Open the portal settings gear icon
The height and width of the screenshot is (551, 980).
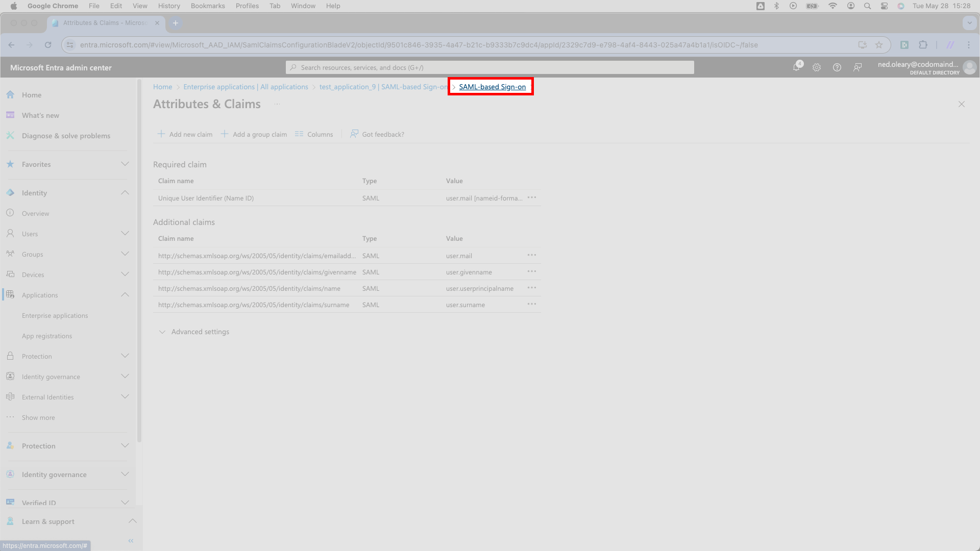(817, 67)
